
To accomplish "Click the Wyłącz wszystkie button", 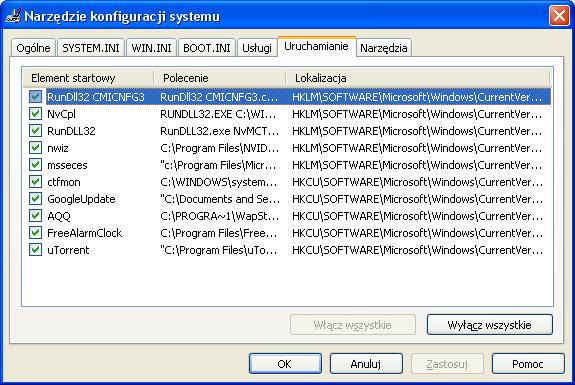I will click(x=490, y=325).
